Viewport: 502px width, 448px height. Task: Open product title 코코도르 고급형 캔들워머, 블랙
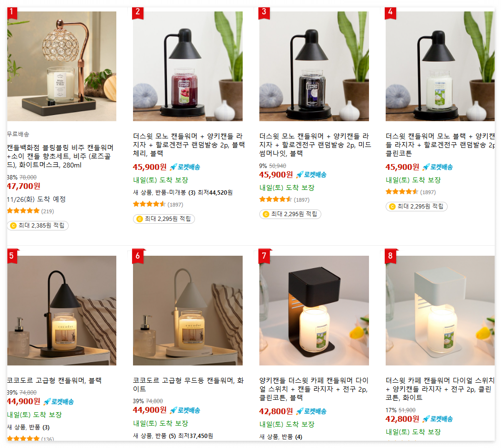[x=54, y=380]
